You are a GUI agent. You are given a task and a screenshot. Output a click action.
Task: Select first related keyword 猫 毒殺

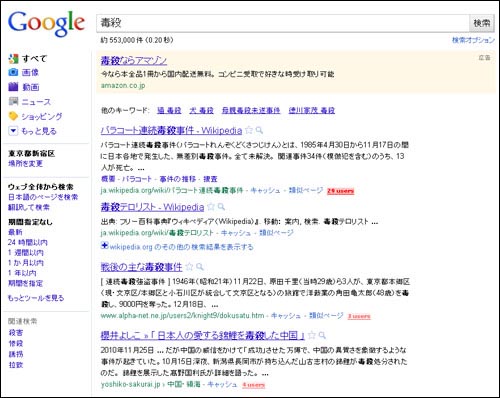(x=169, y=110)
